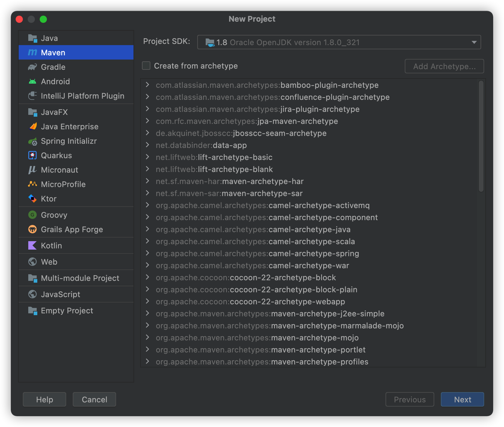The height and width of the screenshot is (427, 504).
Task: Select the Quarkus icon in the sidebar
Action: tap(33, 155)
